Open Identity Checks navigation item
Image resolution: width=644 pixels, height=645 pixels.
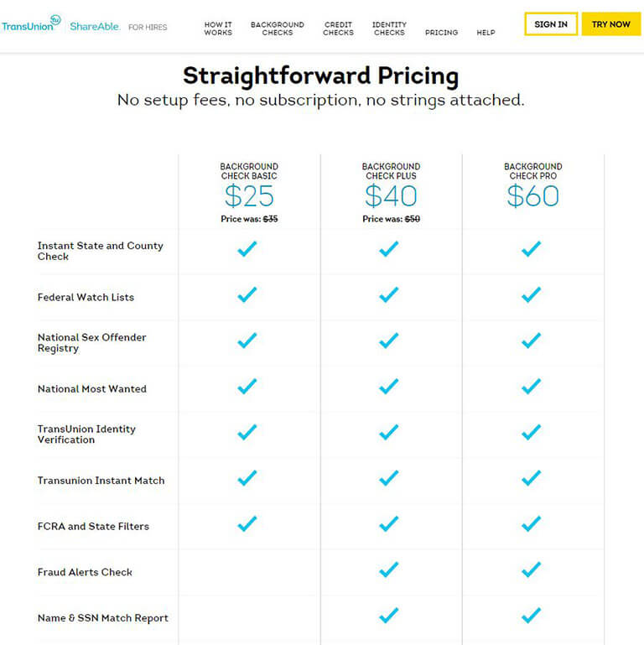click(x=389, y=29)
